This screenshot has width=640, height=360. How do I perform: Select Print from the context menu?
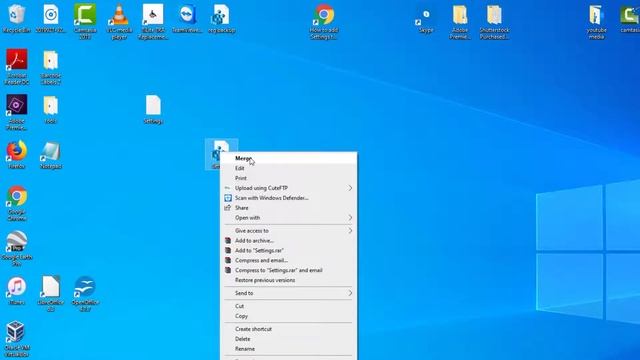288,178
